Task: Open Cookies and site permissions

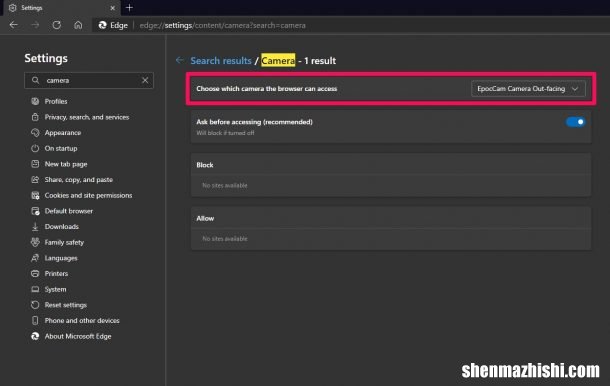Action: point(88,195)
